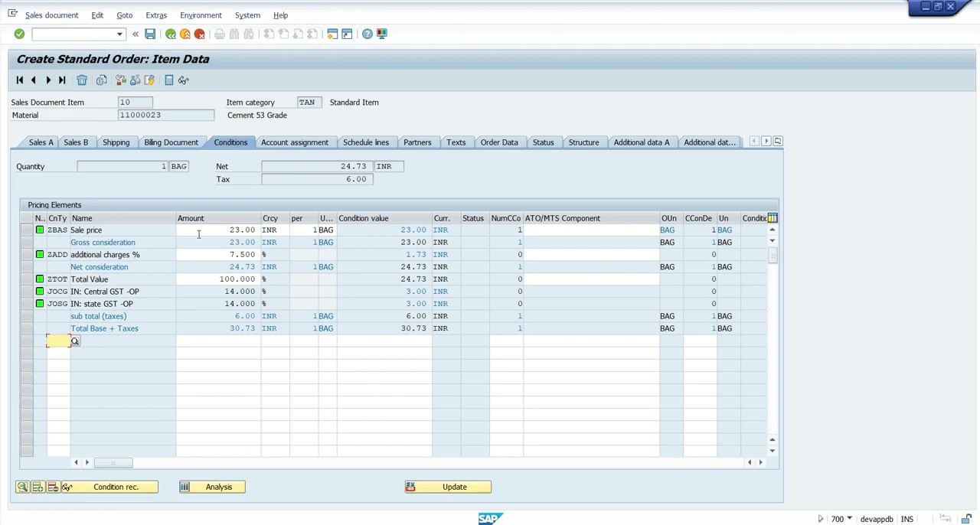The image size is (980, 525).
Task: Click the empty CnTy input cell
Action: [x=58, y=341]
